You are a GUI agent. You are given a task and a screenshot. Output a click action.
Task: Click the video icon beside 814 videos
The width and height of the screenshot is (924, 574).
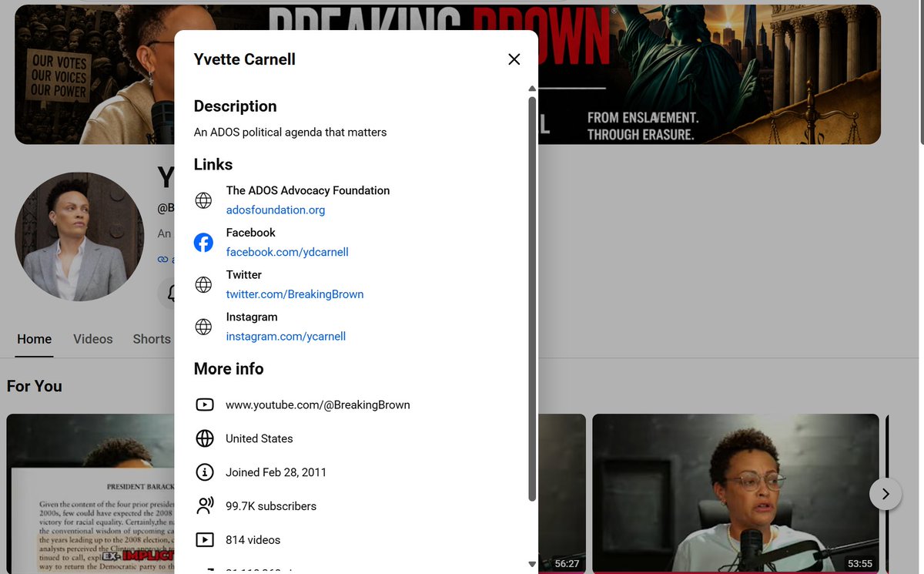pos(205,540)
